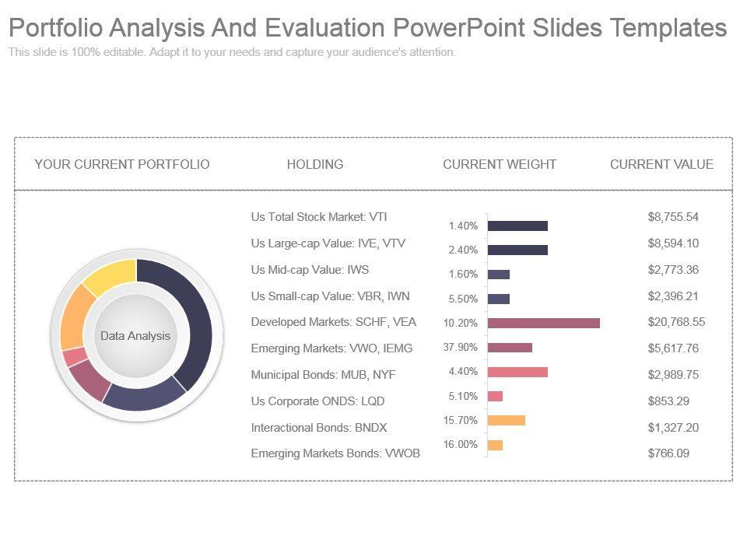Select the slide title text
This screenshot has height=560, width=747.
coord(367,28)
